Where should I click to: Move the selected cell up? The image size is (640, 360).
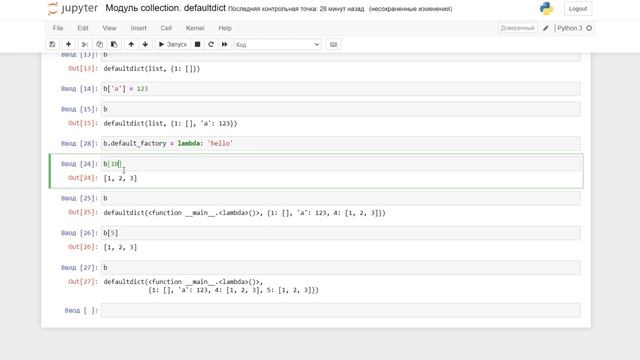(131, 44)
